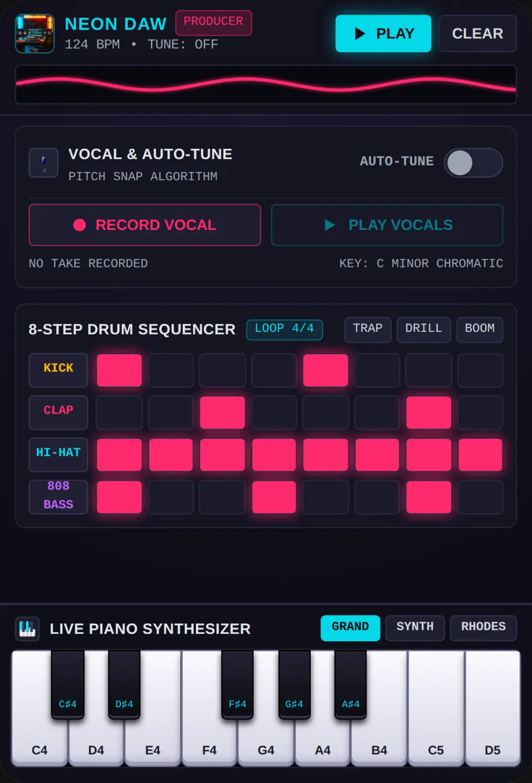
Task: Click the 'TUNE: OFF' status text
Action: tap(183, 44)
